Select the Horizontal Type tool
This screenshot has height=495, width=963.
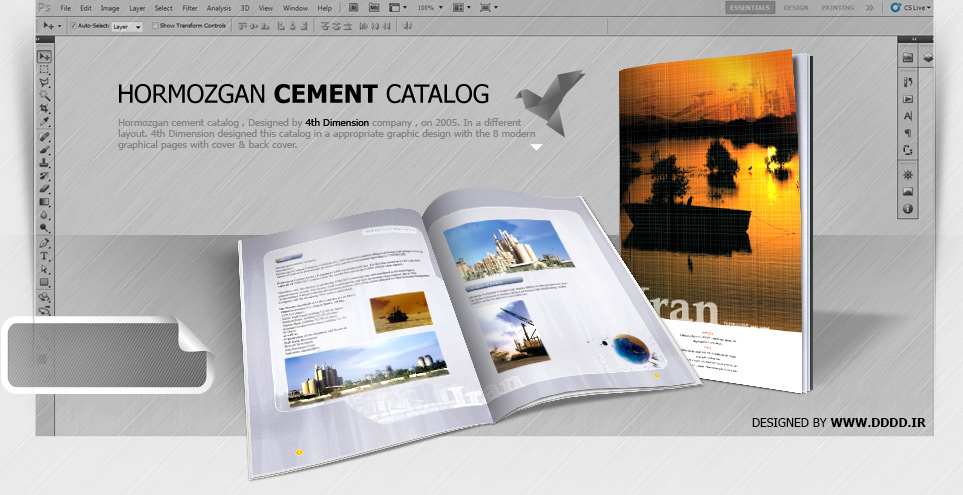[44, 256]
